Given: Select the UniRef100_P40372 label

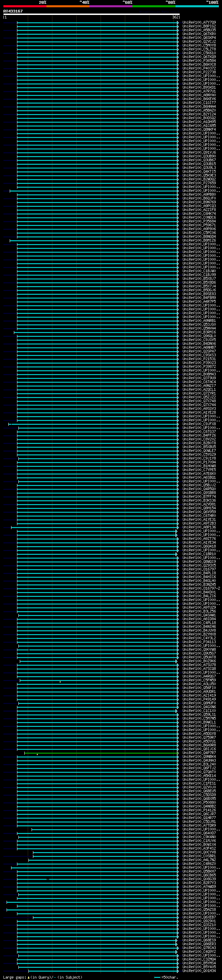Looking at the screenshot, I should click(199, 68).
